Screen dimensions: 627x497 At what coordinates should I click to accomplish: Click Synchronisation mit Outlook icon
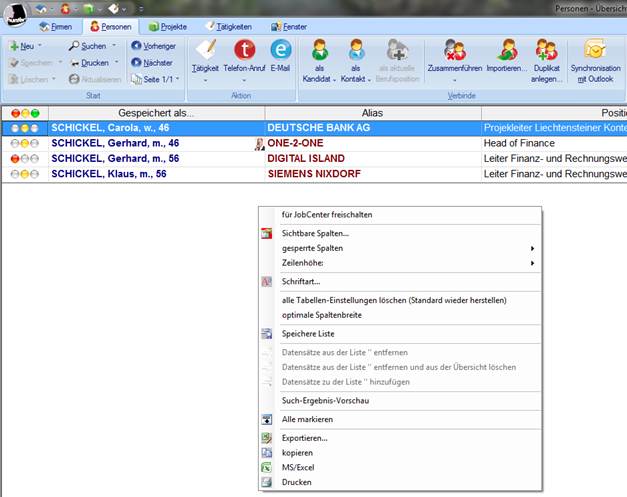(x=595, y=50)
